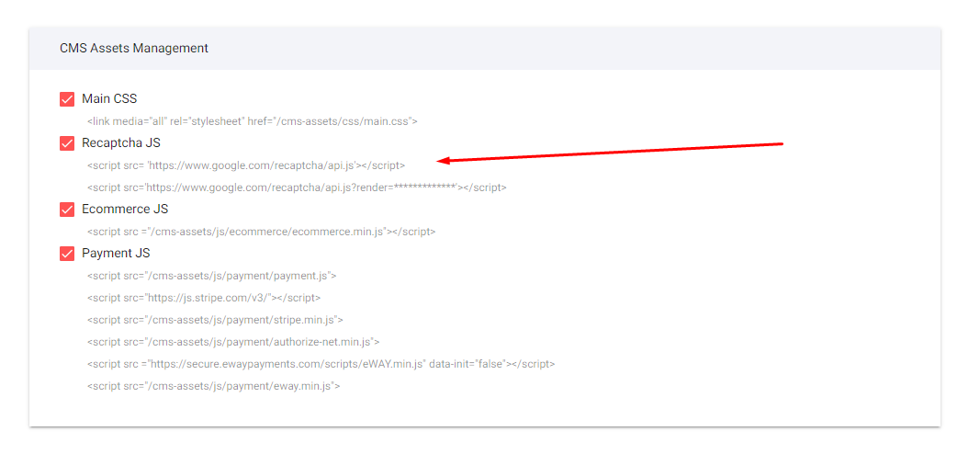This screenshot has width=980, height=454.
Task: Select the ecommerce.min.js script line
Action: (261, 232)
